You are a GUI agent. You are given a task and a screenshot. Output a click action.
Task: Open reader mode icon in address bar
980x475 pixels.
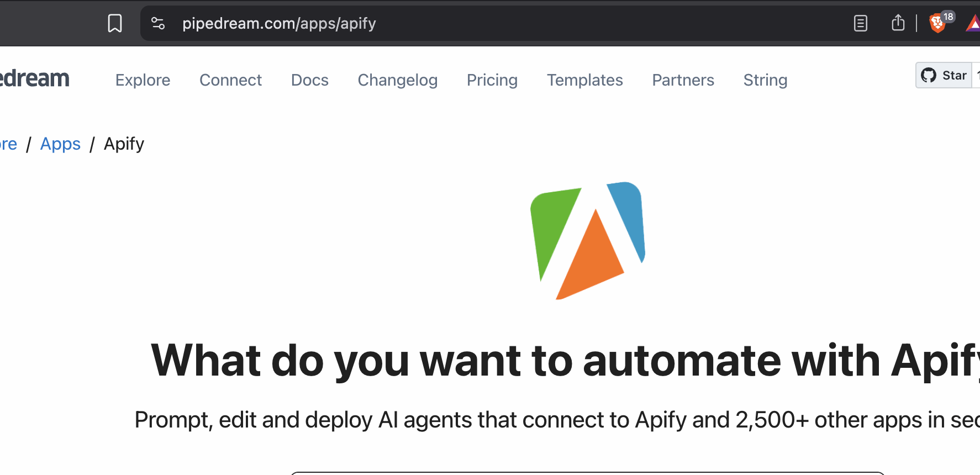tap(861, 23)
